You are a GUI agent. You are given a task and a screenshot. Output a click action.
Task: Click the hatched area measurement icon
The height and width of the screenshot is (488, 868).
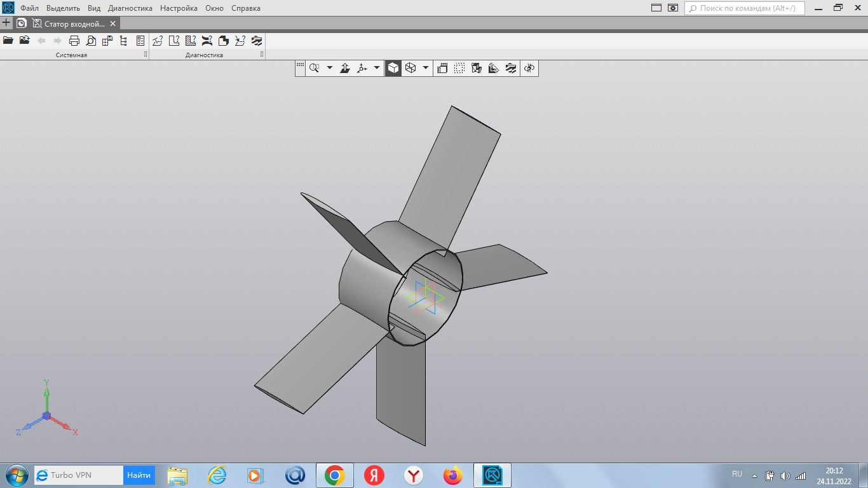pos(191,41)
